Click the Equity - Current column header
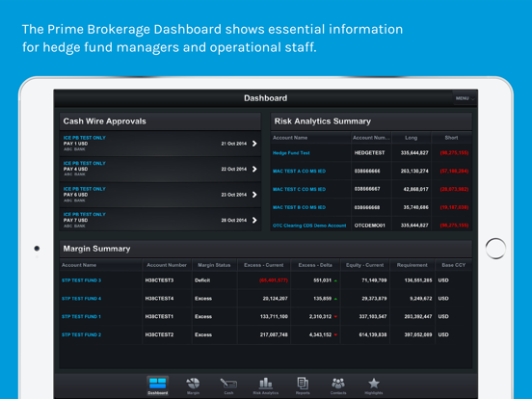The width and height of the screenshot is (532, 399). point(364,265)
